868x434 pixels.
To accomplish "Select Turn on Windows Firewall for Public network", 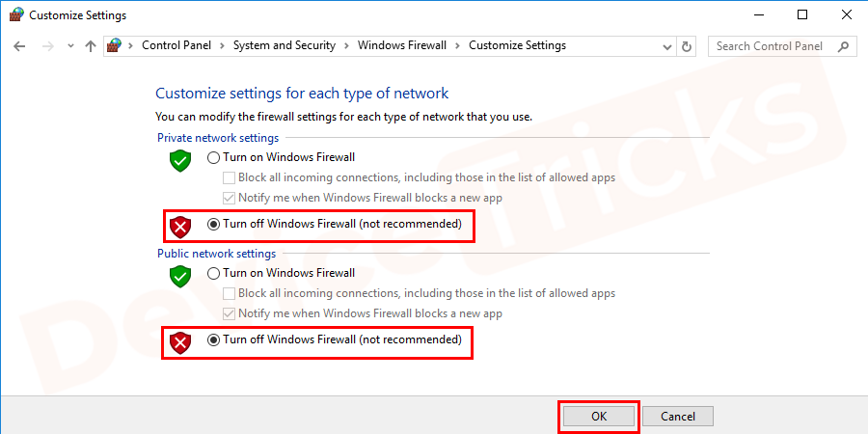I will [214, 274].
